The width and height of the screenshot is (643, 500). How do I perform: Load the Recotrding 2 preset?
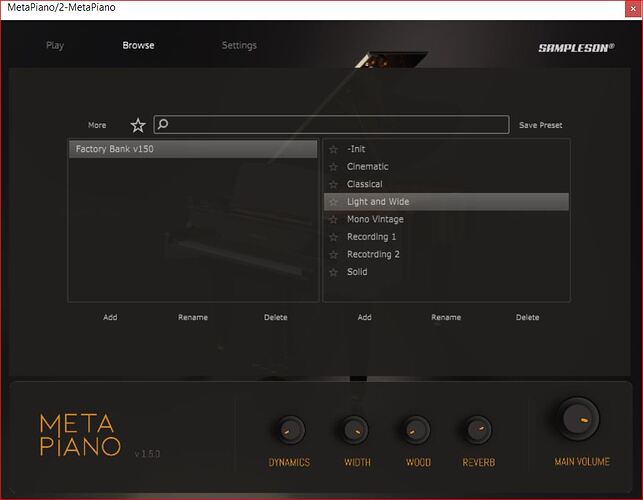click(x=446, y=254)
